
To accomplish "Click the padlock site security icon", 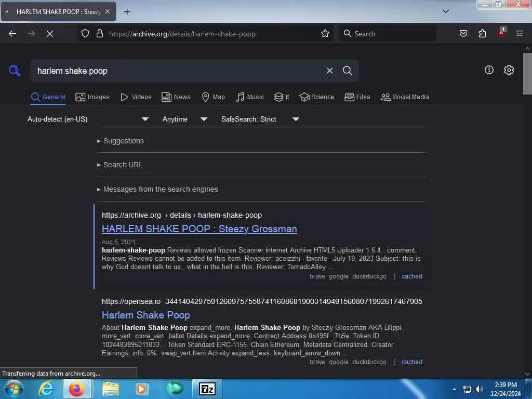I will pyautogui.click(x=99, y=34).
